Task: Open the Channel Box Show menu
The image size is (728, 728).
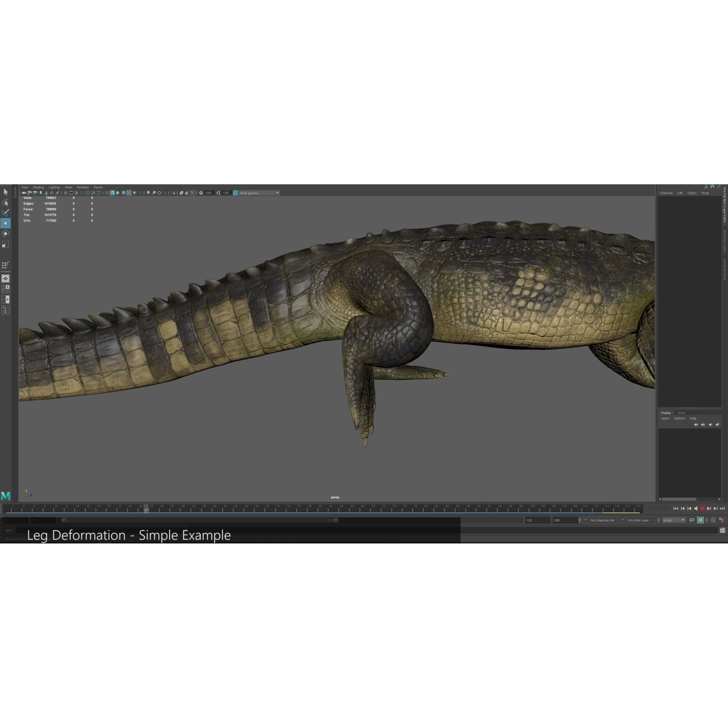Action: click(x=705, y=193)
